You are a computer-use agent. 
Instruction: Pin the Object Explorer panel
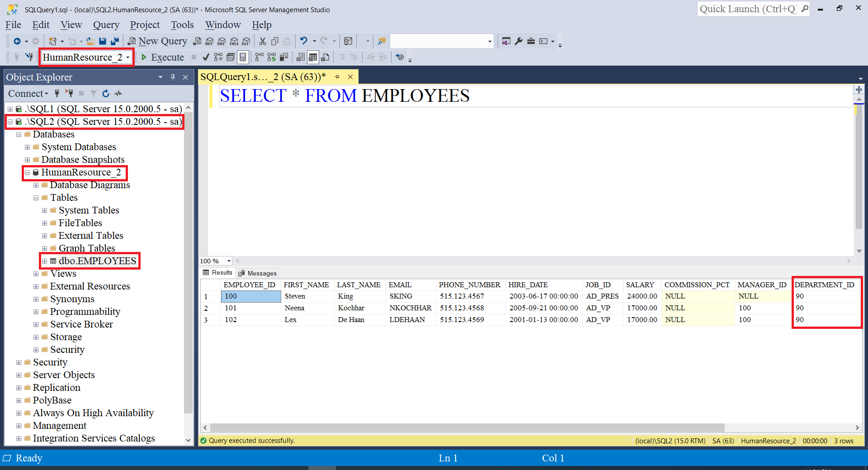tap(173, 77)
